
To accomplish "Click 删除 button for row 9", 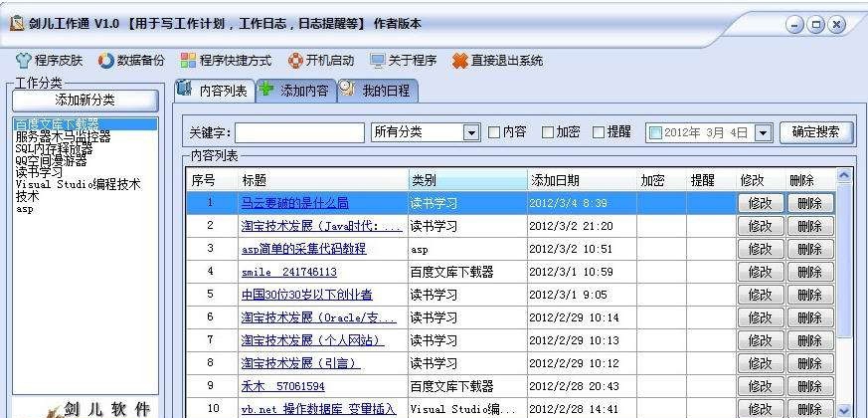I will (x=810, y=386).
